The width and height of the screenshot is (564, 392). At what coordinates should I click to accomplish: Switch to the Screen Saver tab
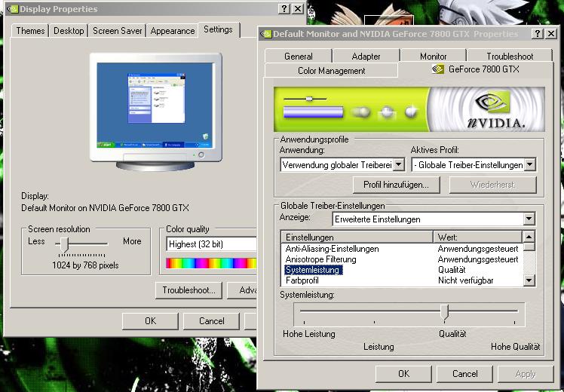118,31
